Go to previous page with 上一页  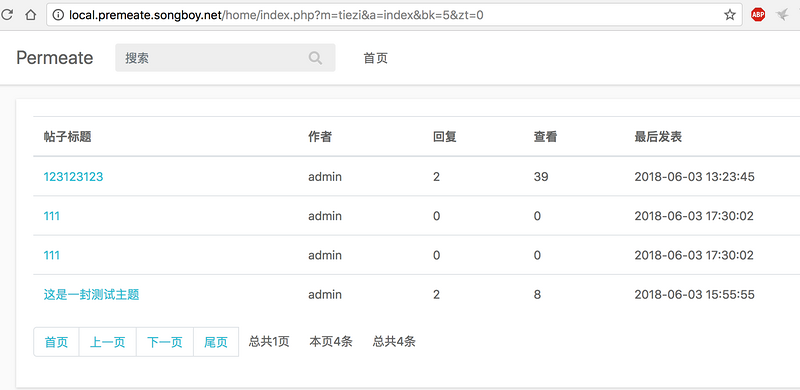[108, 342]
